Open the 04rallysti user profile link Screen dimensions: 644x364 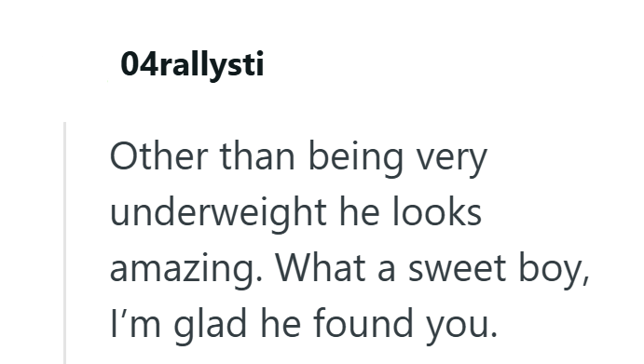pyautogui.click(x=192, y=65)
